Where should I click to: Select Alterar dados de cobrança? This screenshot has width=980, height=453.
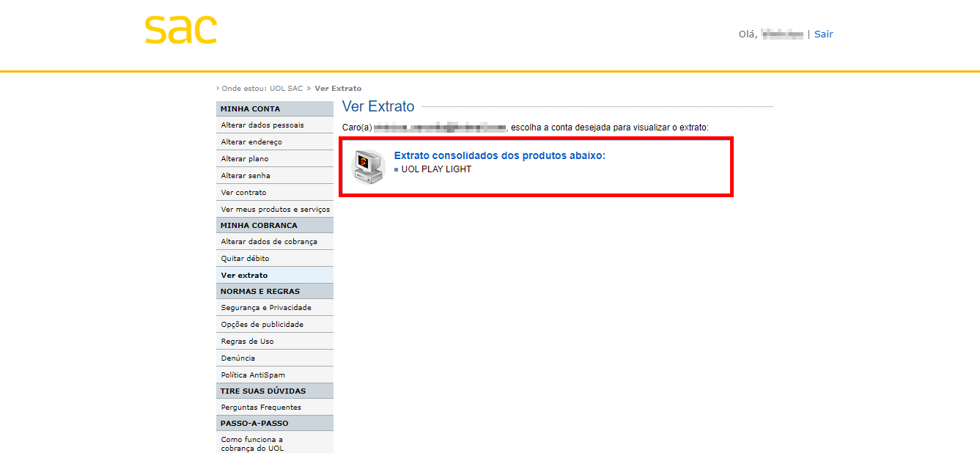click(x=275, y=242)
